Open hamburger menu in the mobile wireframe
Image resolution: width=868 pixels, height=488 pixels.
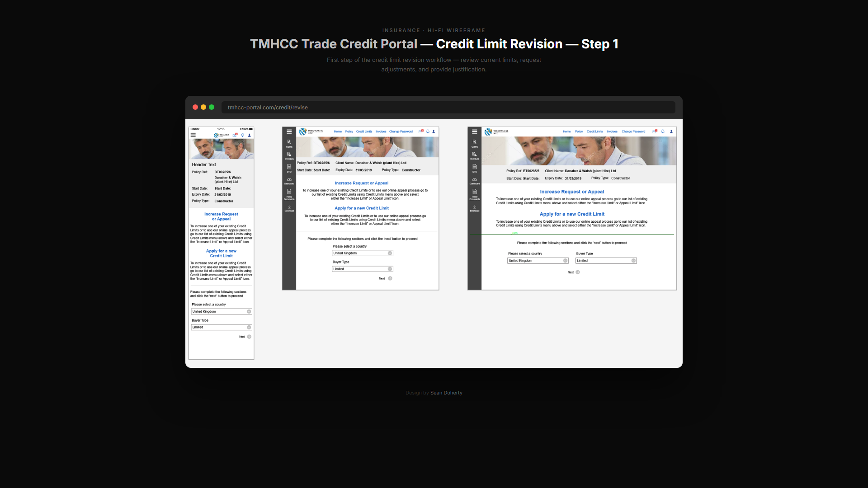pyautogui.click(x=193, y=135)
